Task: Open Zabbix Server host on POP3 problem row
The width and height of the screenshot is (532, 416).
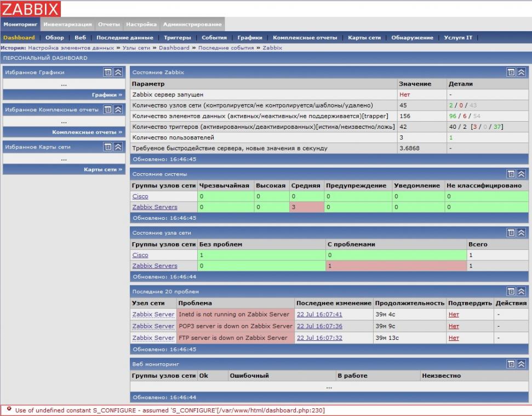Action: (153, 326)
